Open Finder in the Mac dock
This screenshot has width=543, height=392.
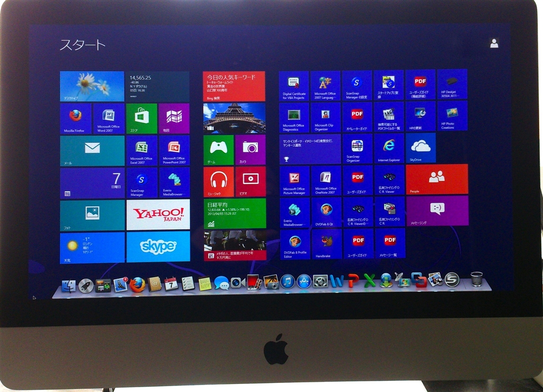69,286
